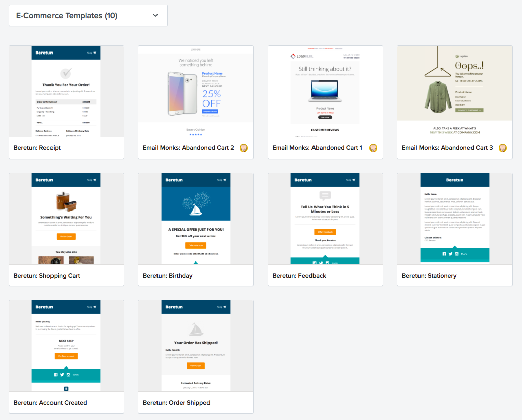
Task: Select the Beretun: Account Created preview
Action: [66, 345]
